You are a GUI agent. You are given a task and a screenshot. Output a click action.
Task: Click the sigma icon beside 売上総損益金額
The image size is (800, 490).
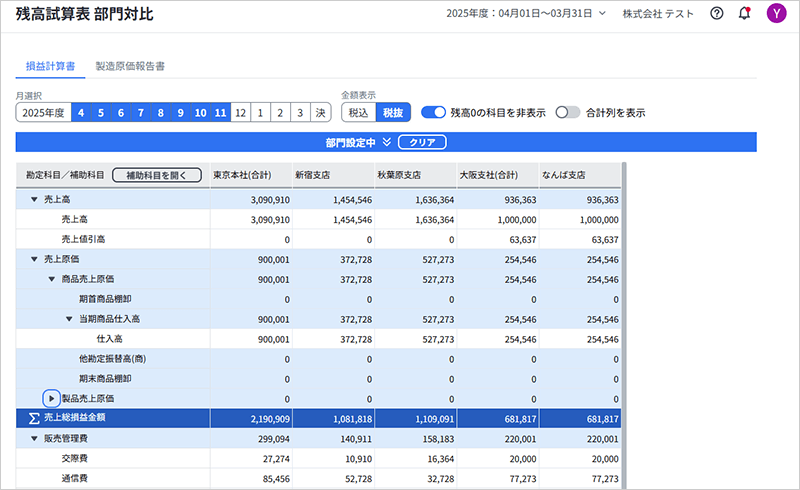click(34, 417)
